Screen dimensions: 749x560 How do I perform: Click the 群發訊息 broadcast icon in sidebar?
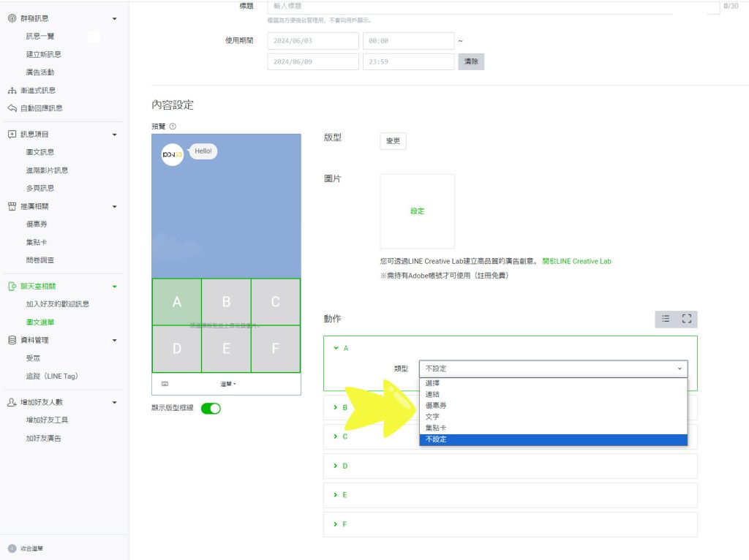(x=12, y=18)
